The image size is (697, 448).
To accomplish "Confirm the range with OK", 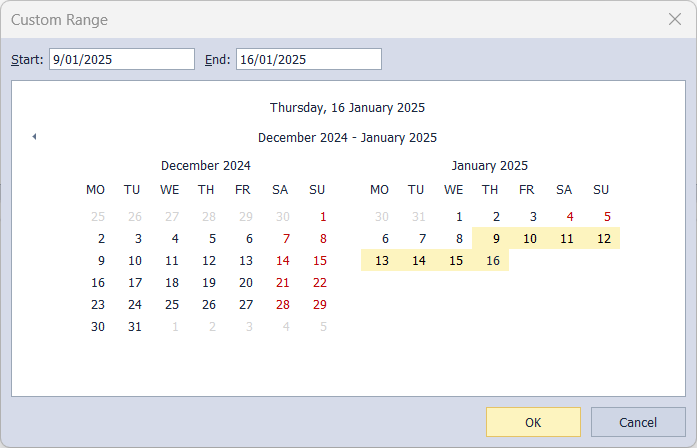I will coord(533,422).
